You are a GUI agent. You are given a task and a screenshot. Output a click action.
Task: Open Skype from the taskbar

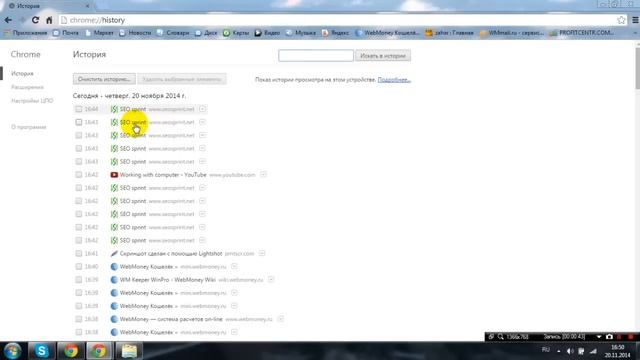click(41, 351)
